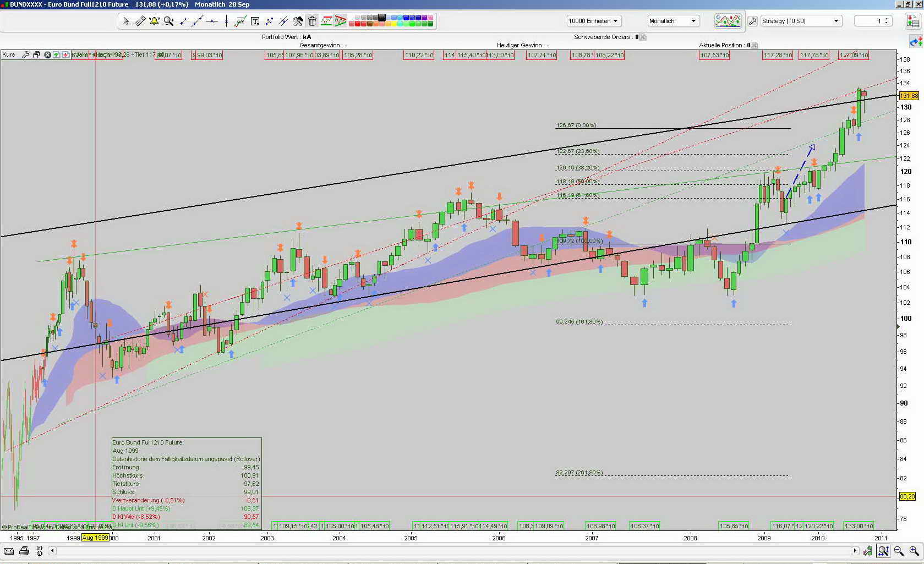The image size is (924, 564).
Task: Close the Kurs price panel
Action: point(47,54)
